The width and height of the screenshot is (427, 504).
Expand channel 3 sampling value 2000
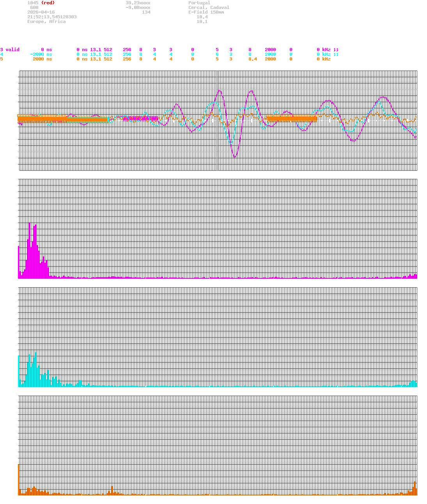(270, 50)
